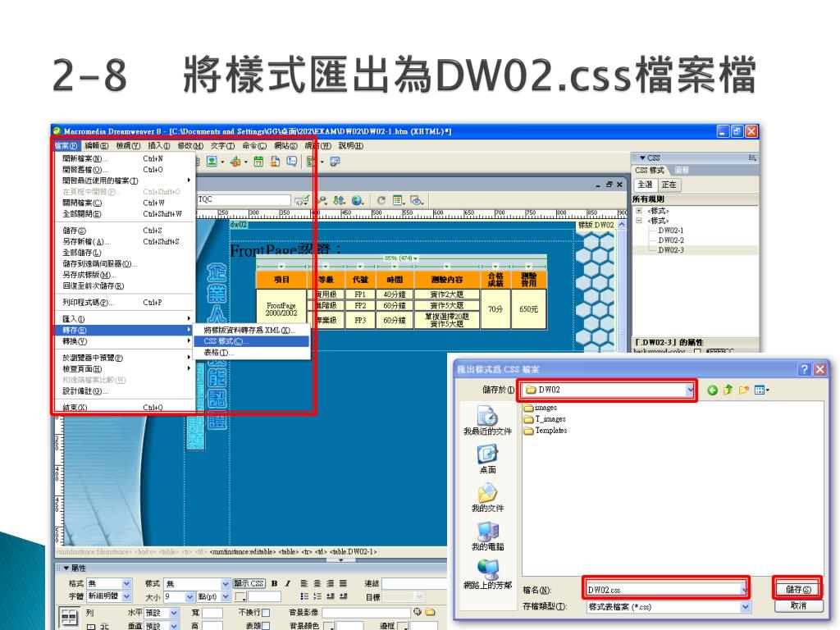Open the 存檔類型 file type dropdown
Image resolution: width=840 pixels, height=630 pixels.
(x=745, y=607)
